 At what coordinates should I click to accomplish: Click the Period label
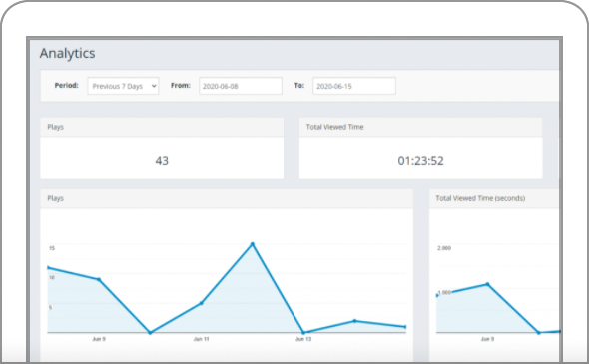(67, 85)
